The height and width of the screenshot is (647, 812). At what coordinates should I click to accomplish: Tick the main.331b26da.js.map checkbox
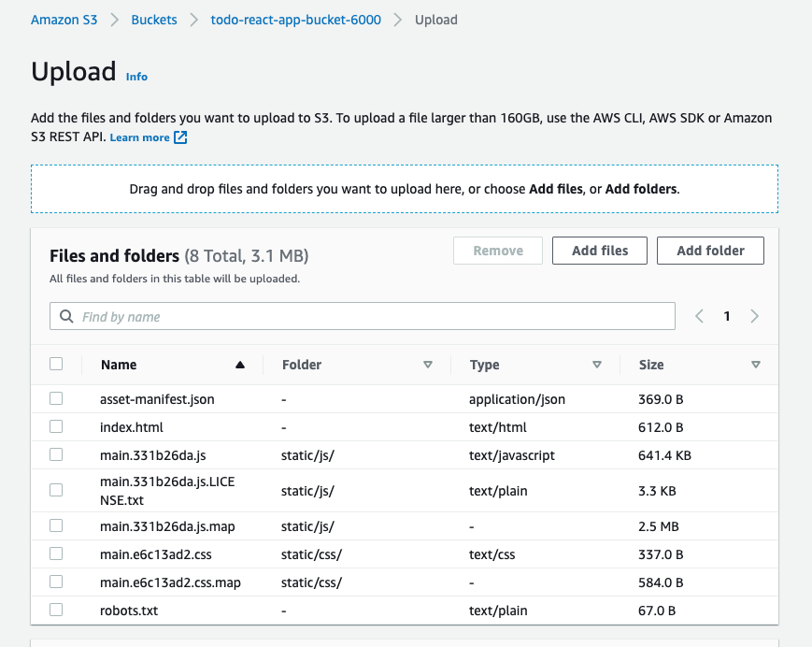tap(56, 525)
